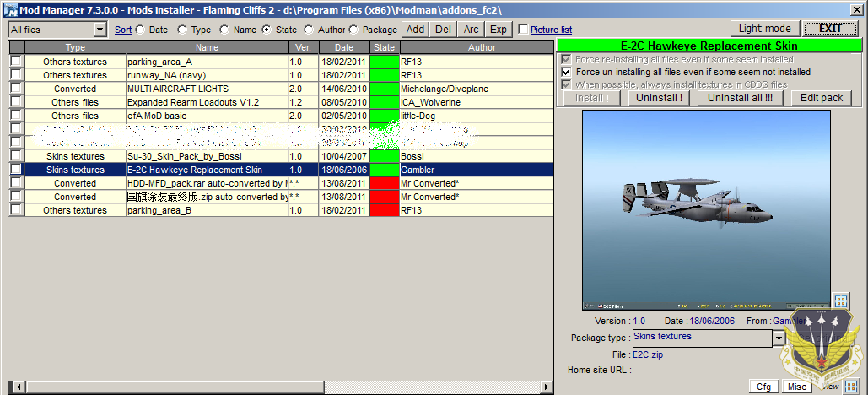Select the State sort radio button
The height and width of the screenshot is (395, 868).
[267, 30]
